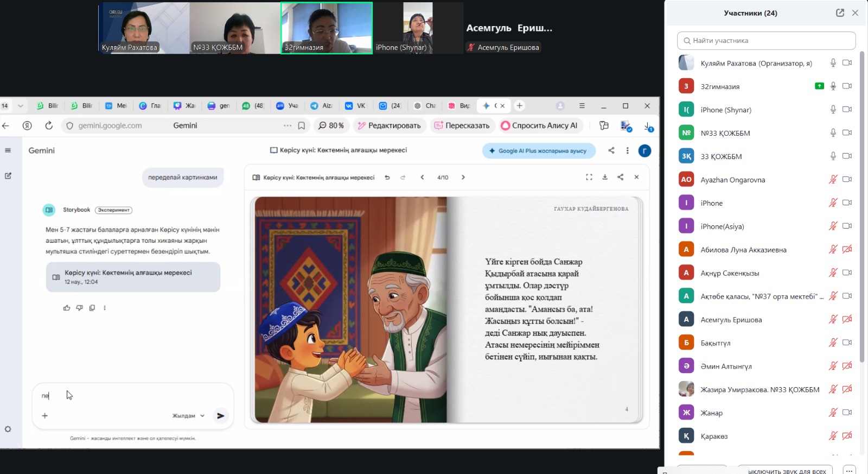Go to previous storybook page
This screenshot has width=868, height=474.
click(422, 177)
